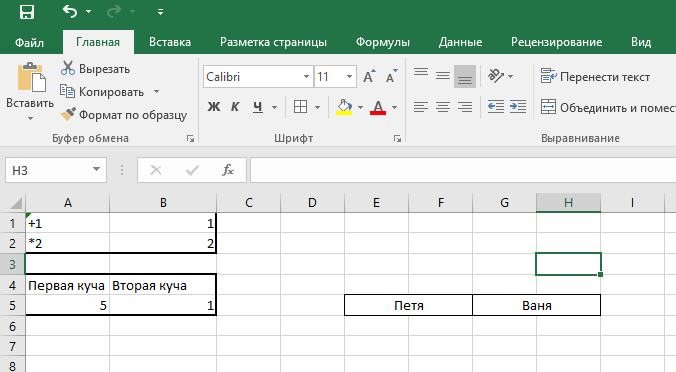Align text to the left
This screenshot has width=676, height=372.
[x=421, y=106]
